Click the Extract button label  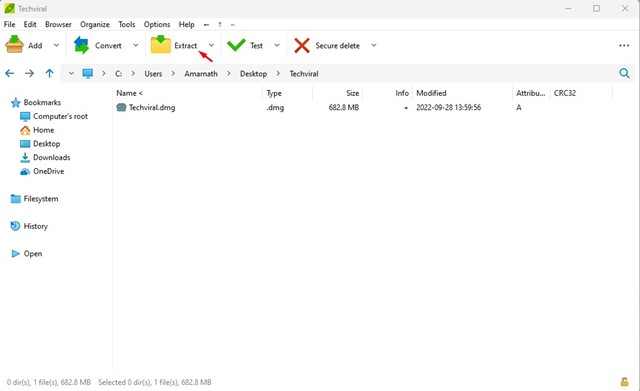pos(186,46)
